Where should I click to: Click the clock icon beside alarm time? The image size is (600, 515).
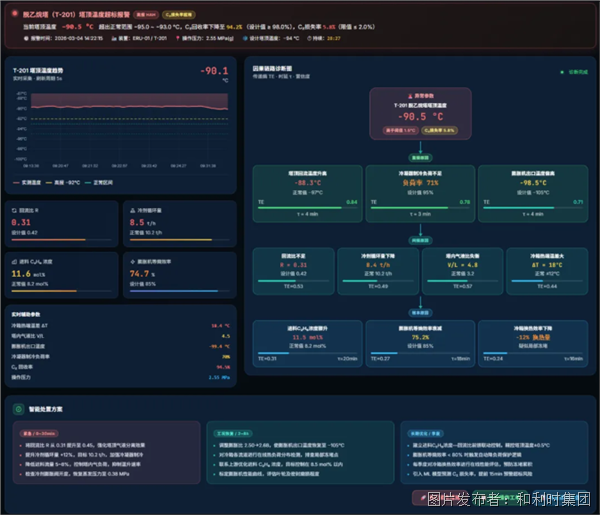[26, 38]
